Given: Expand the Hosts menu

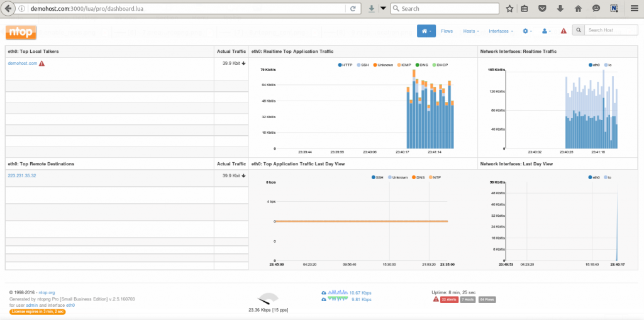Looking at the screenshot, I should click(x=471, y=31).
